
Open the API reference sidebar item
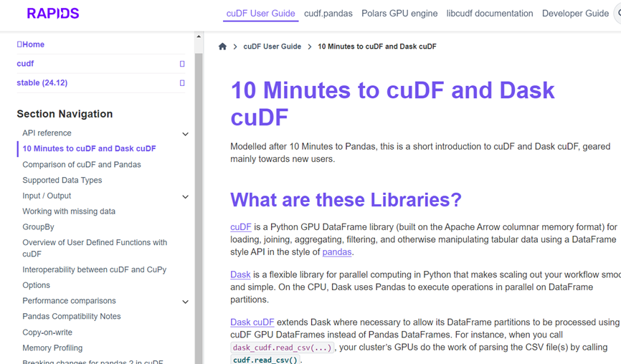[x=47, y=133]
